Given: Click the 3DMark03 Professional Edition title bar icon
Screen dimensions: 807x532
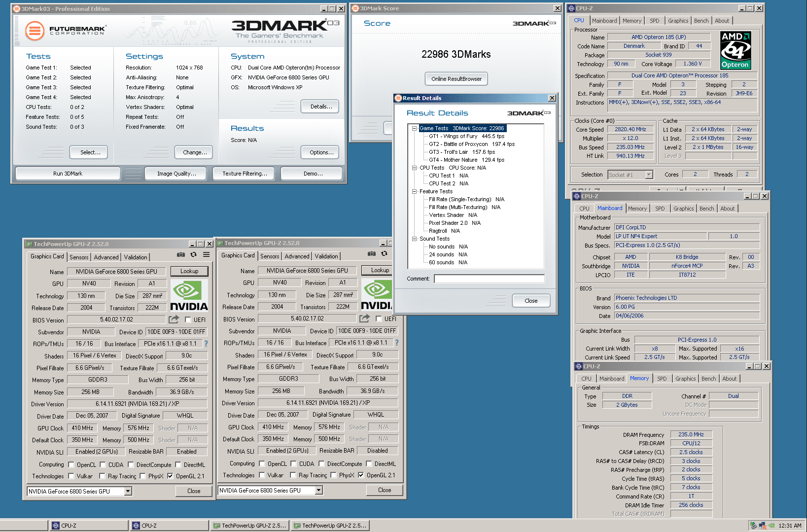Looking at the screenshot, I should click(17, 9).
